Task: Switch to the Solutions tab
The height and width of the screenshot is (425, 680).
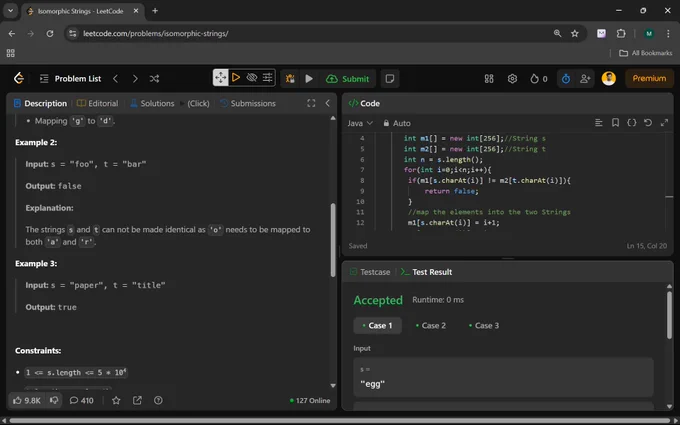Action: click(152, 103)
